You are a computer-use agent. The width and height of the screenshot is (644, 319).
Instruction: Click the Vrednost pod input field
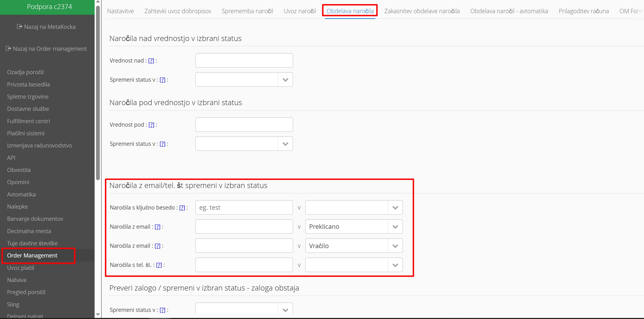click(244, 125)
